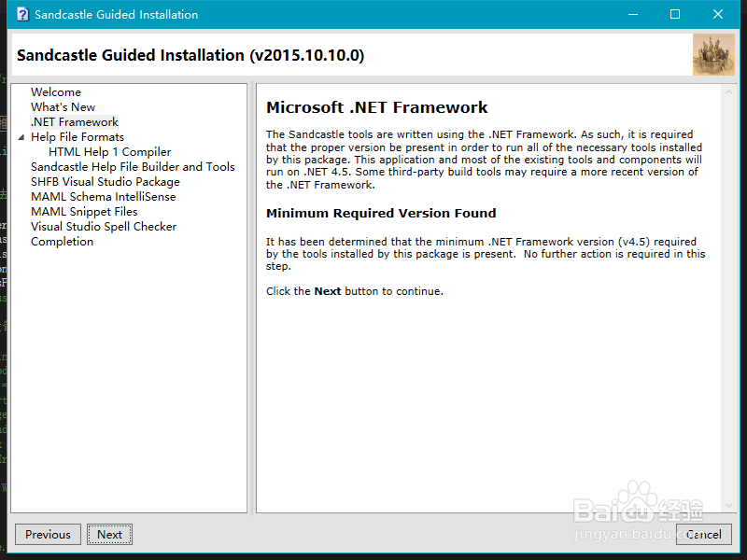The image size is (747, 560).
Task: Click 'Minimum Required Version Found' heading
Action: pos(381,214)
